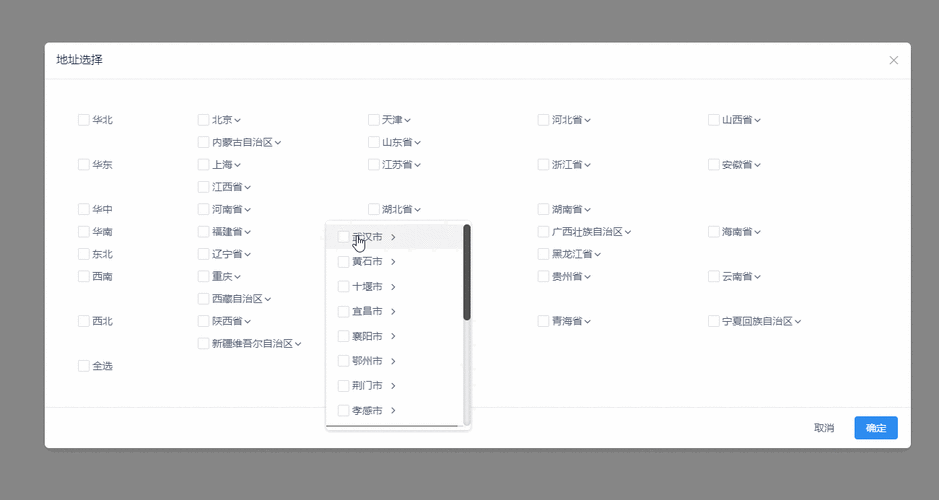Open the 安徽省 dropdown arrow
Screen dimensions: 939x500
pos(758,165)
